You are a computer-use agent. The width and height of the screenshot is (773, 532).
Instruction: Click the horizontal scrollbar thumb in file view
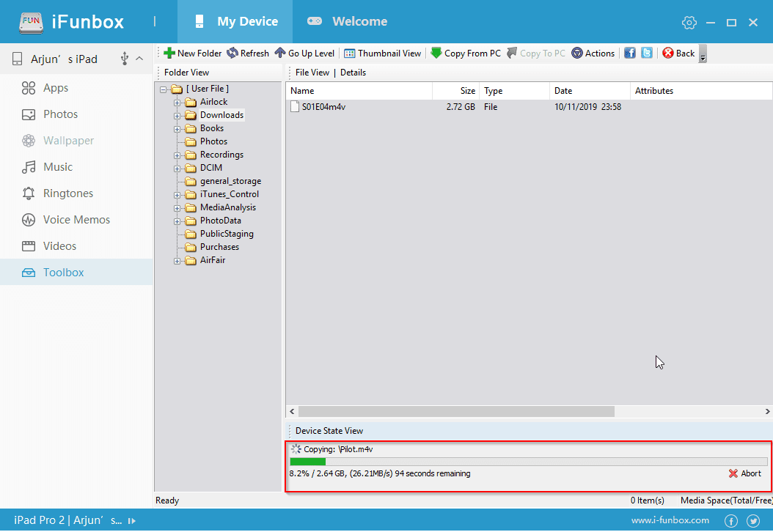(x=456, y=411)
